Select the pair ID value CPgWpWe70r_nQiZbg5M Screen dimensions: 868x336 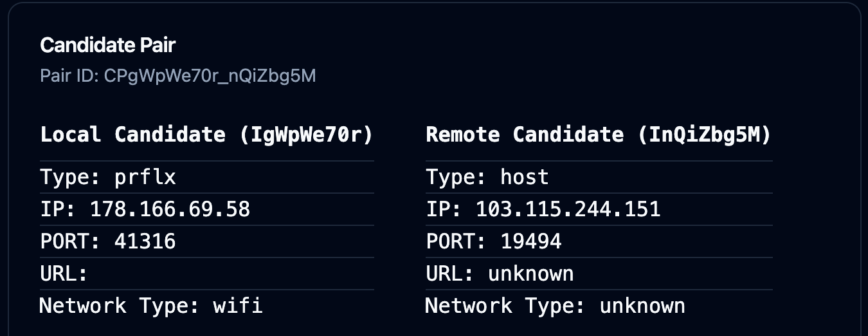tap(210, 77)
